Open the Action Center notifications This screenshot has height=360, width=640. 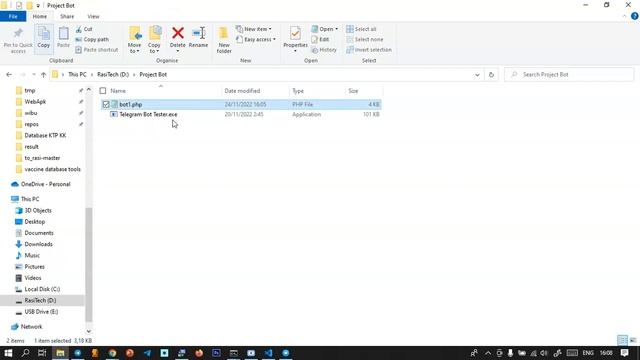coord(624,353)
